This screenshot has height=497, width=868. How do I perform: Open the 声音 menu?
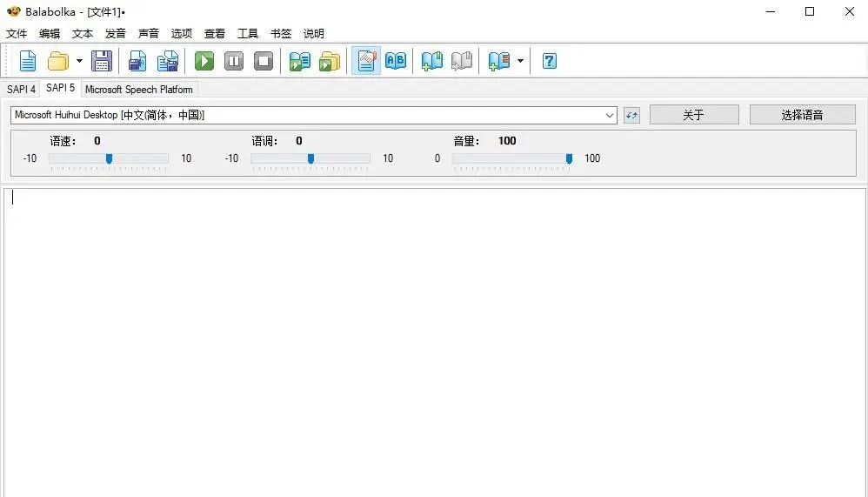tap(149, 34)
